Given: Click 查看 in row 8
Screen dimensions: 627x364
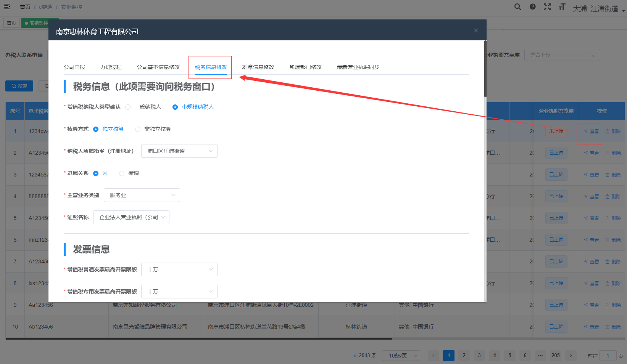Looking at the screenshot, I should point(591,283).
